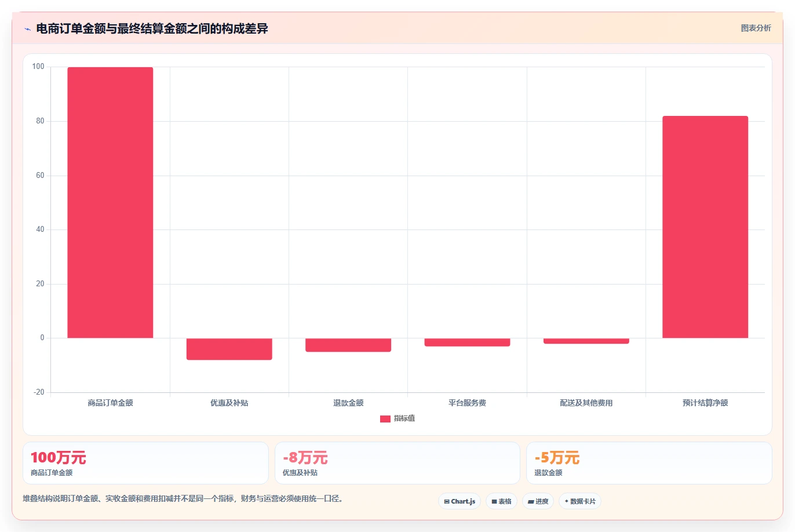Toggle the 指标值 legend color swatch

(385, 419)
